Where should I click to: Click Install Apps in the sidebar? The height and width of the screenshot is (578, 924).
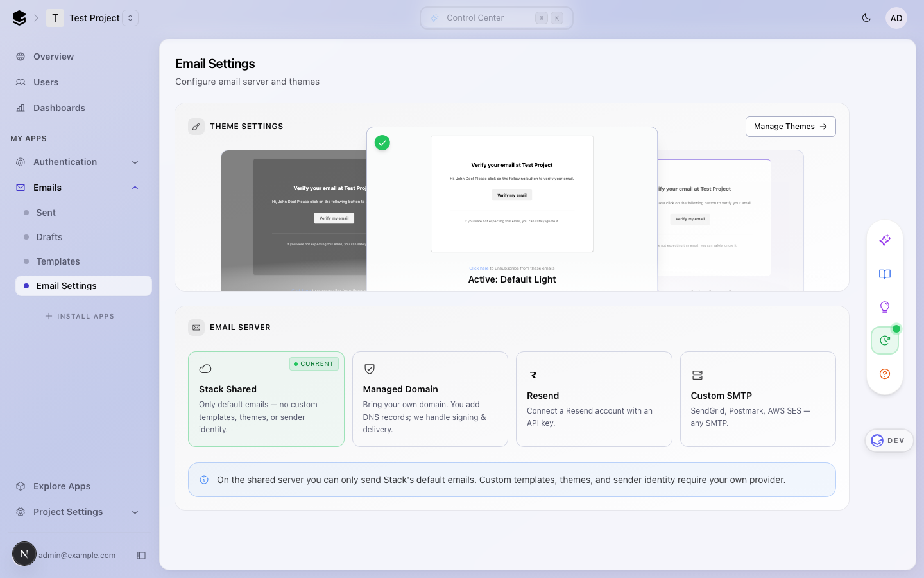coord(80,316)
